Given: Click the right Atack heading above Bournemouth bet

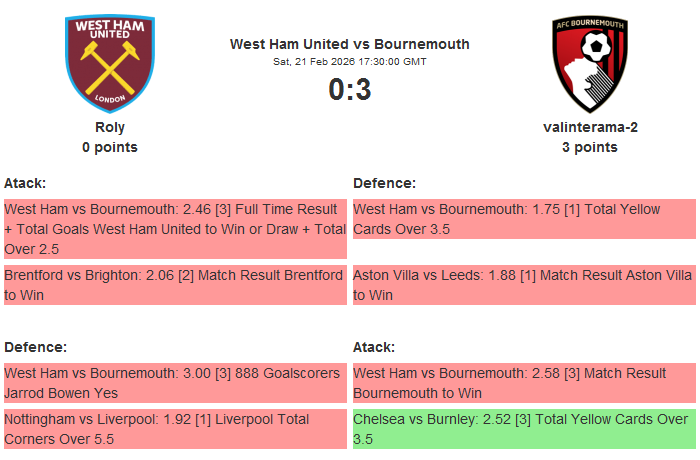Looking at the screenshot, I should point(374,347).
